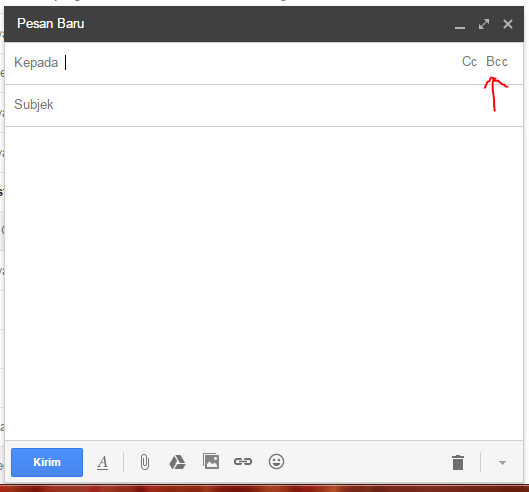529x492 pixels.
Task: Click the blue Kirim send button
Action: click(x=47, y=462)
